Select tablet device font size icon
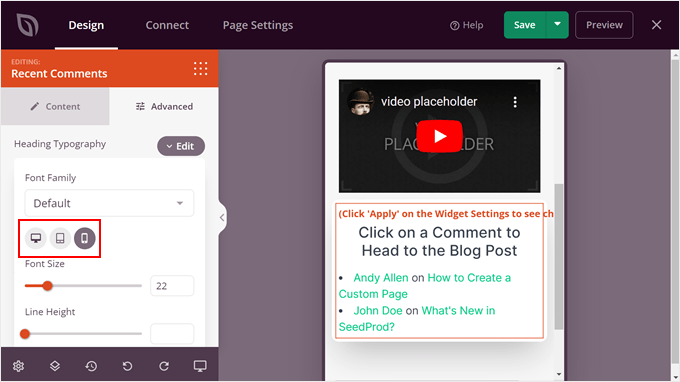This screenshot has width=680, height=382. coord(60,238)
